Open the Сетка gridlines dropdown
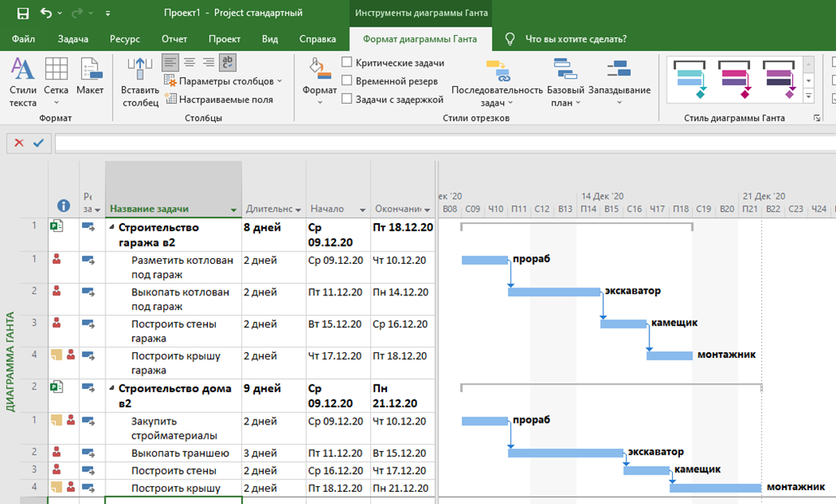Screen dimensions: 836x504 pyautogui.click(x=56, y=82)
